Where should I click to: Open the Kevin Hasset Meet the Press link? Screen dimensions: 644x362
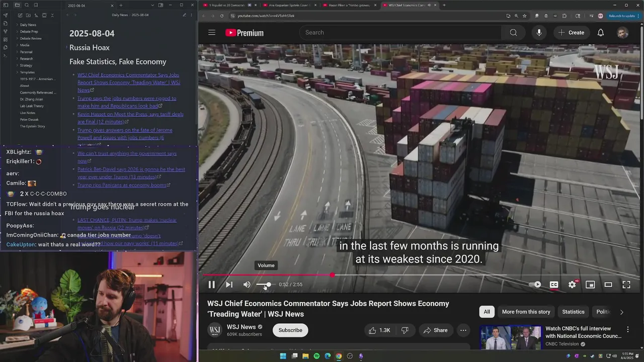pos(130,118)
